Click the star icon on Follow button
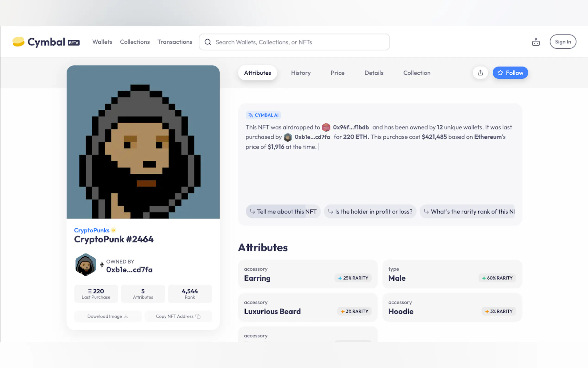 [x=500, y=73]
